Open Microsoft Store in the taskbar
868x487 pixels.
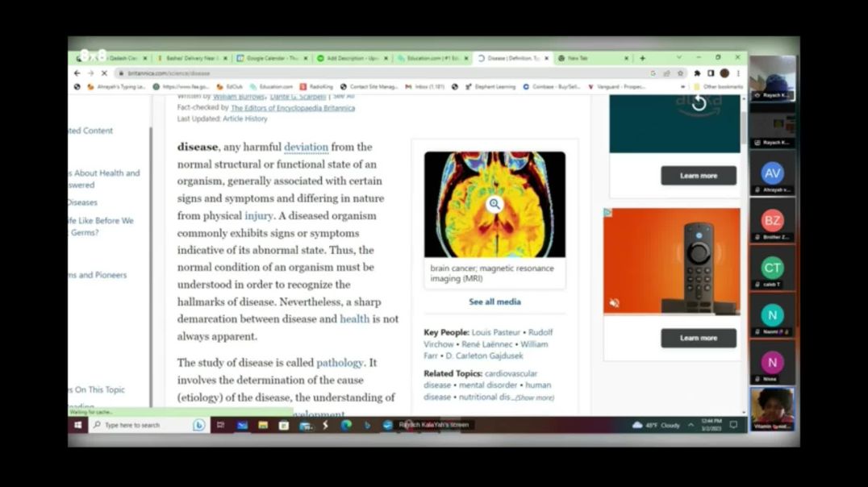click(283, 425)
